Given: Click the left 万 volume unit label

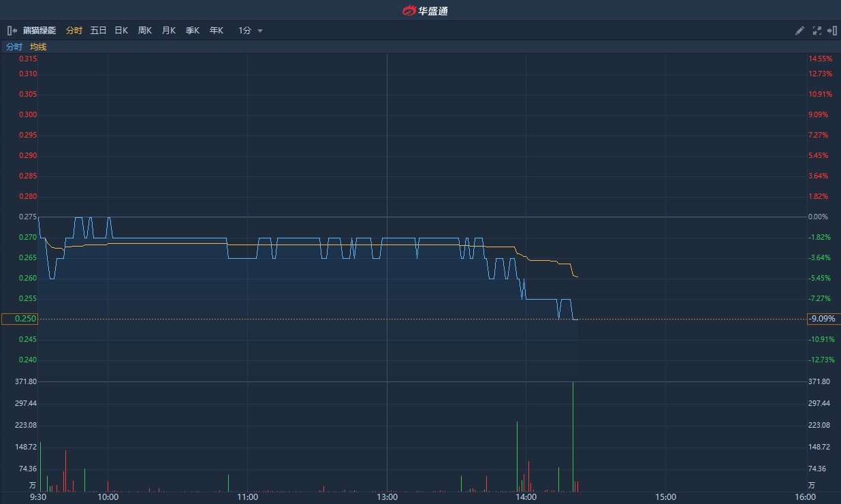Looking at the screenshot, I should click(x=32, y=485).
